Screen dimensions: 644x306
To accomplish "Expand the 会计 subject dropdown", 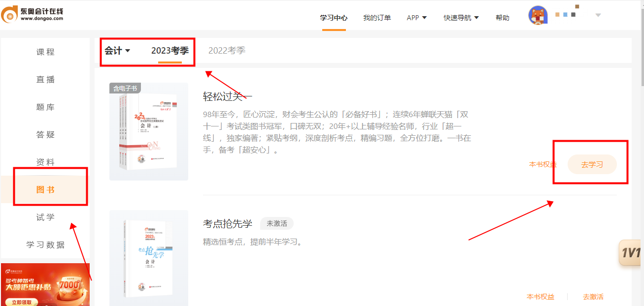I will [x=117, y=51].
